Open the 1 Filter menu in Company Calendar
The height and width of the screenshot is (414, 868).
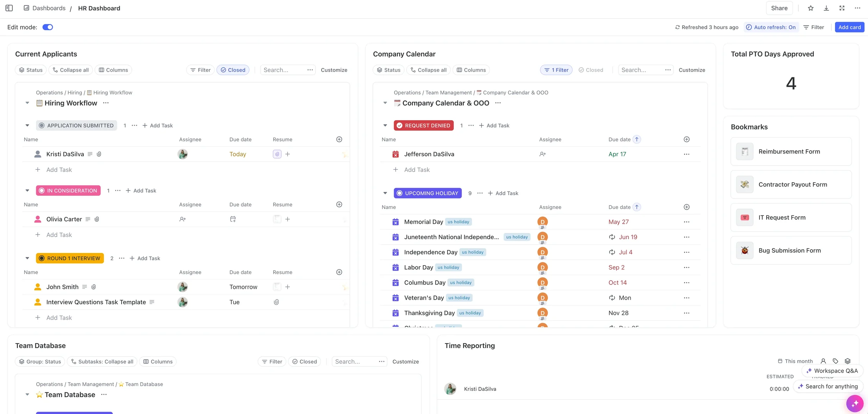556,70
